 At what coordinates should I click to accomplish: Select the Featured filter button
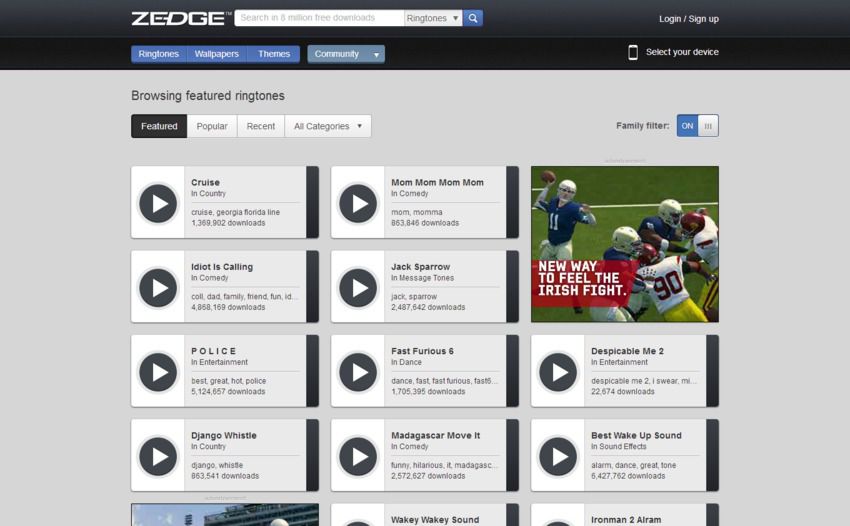[x=159, y=126]
